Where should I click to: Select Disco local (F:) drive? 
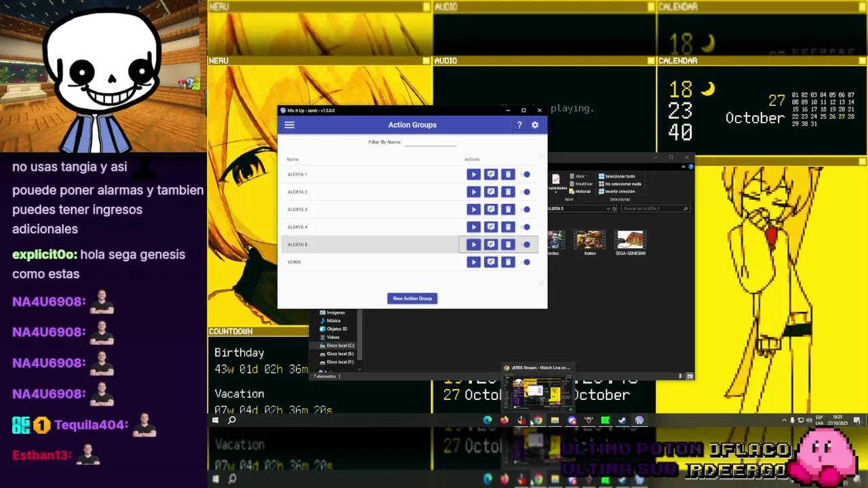click(336, 362)
